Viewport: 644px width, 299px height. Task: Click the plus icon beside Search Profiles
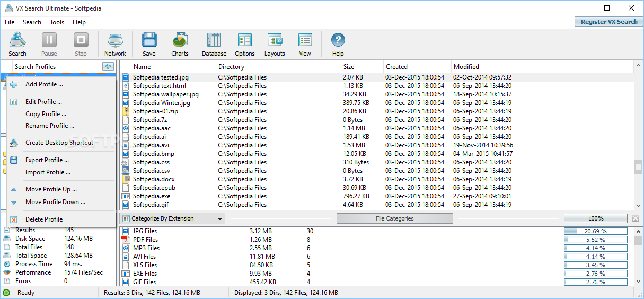(108, 66)
